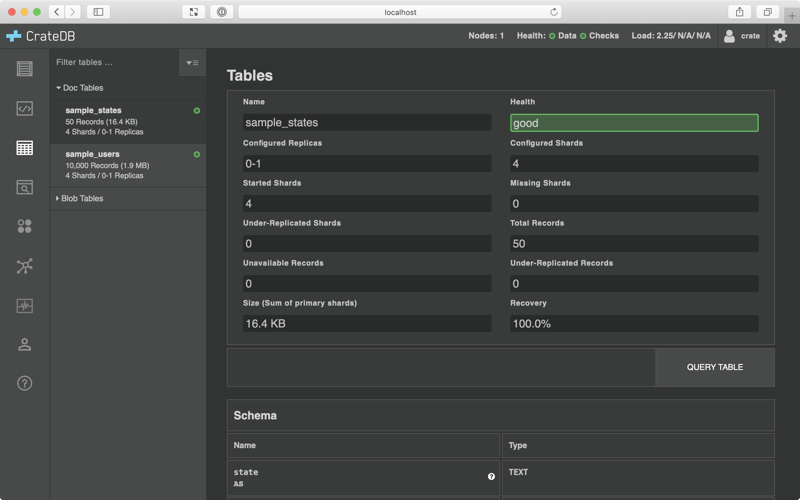Screen dimensions: 800x500
Task: Click the Health field showing good
Action: point(634,123)
